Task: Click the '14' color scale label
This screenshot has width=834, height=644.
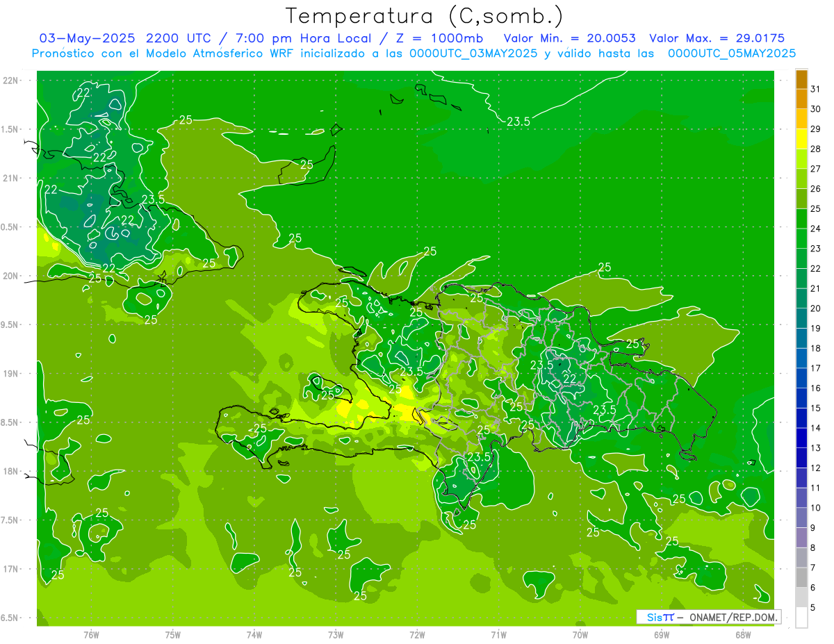Action: 815,428
